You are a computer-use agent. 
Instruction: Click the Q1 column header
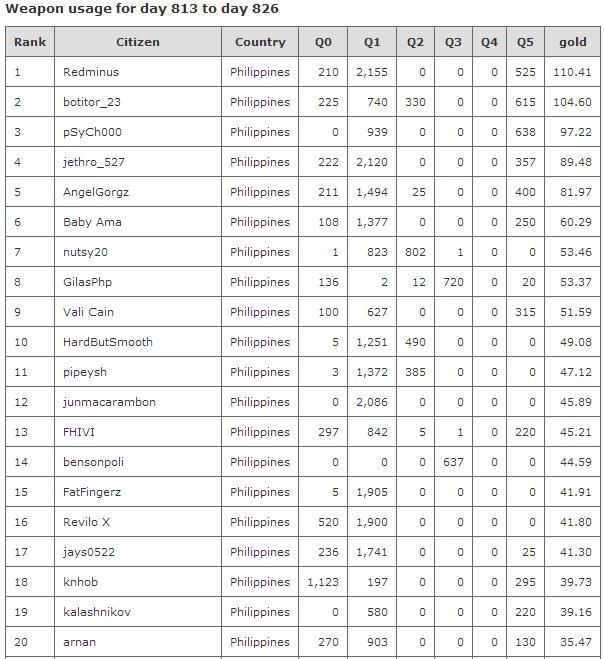click(x=372, y=42)
